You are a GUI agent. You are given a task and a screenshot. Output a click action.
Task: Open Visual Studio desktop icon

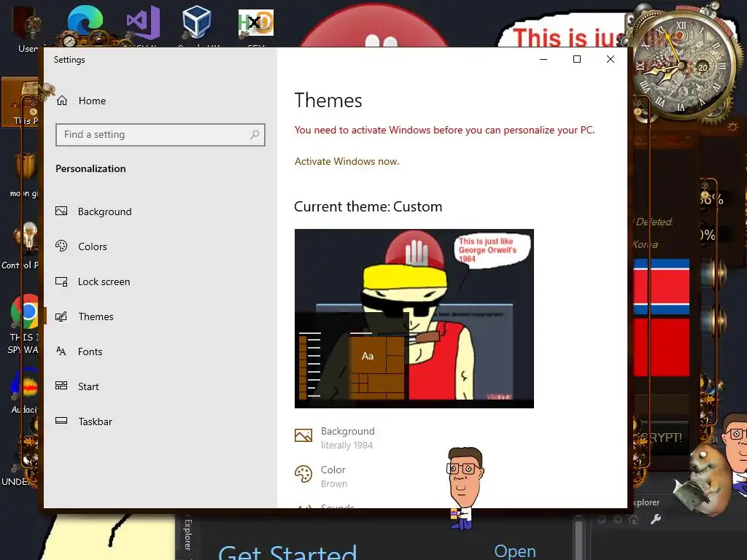(142, 24)
